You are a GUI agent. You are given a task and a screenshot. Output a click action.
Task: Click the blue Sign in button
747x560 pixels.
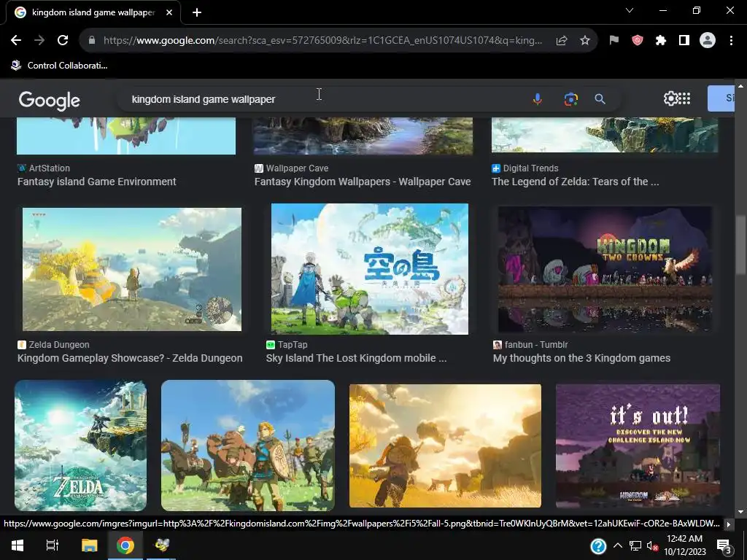pos(721,98)
